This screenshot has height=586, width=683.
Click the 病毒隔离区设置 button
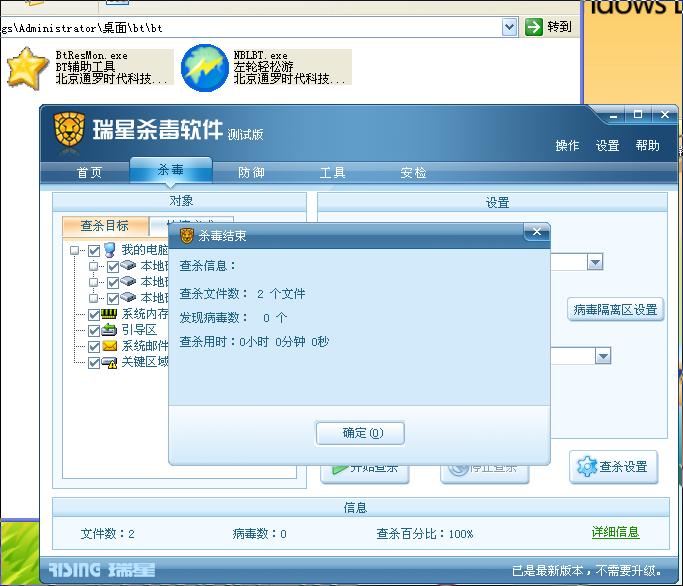pyautogui.click(x=615, y=310)
